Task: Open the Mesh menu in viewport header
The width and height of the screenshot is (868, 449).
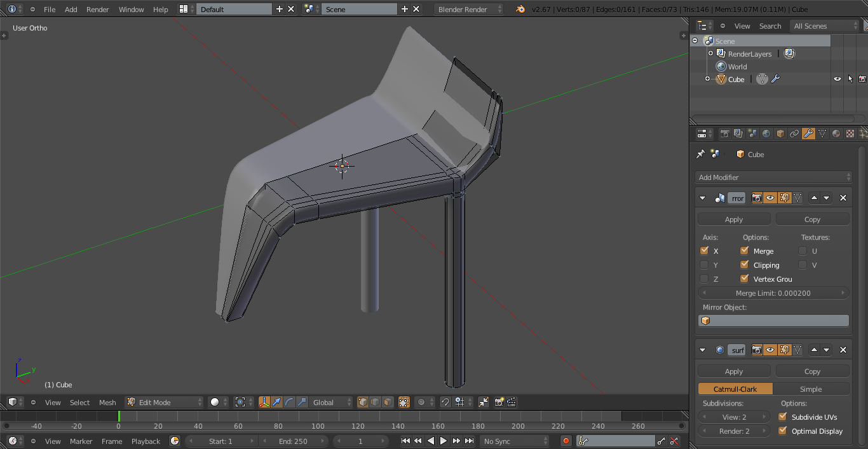Action: (107, 402)
